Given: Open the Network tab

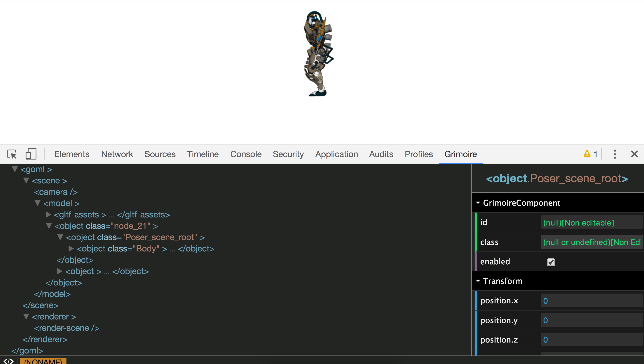Looking at the screenshot, I should 117,154.
